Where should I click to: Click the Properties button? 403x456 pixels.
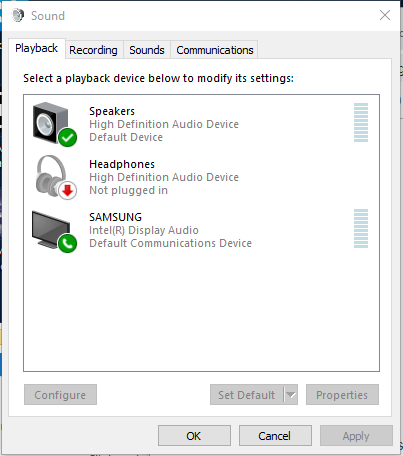[342, 395]
